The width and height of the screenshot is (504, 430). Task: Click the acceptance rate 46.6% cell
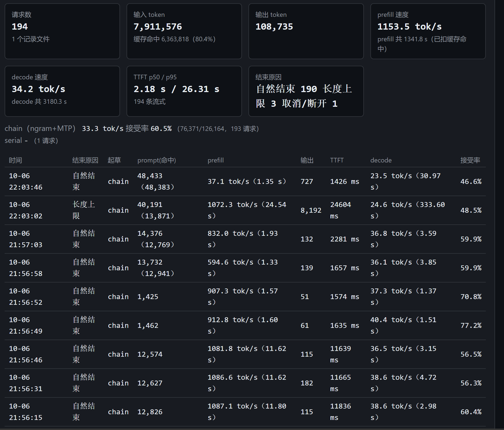click(471, 181)
